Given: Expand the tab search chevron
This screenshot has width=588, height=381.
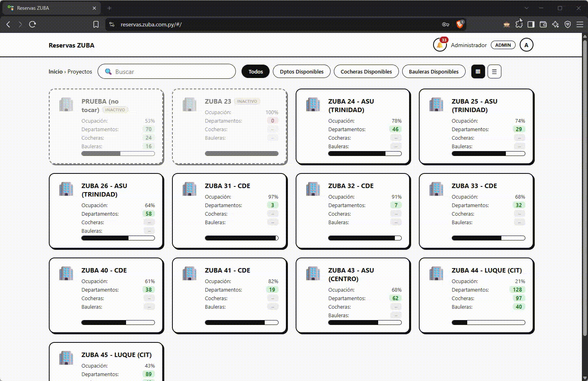Looking at the screenshot, I should pos(527,8).
